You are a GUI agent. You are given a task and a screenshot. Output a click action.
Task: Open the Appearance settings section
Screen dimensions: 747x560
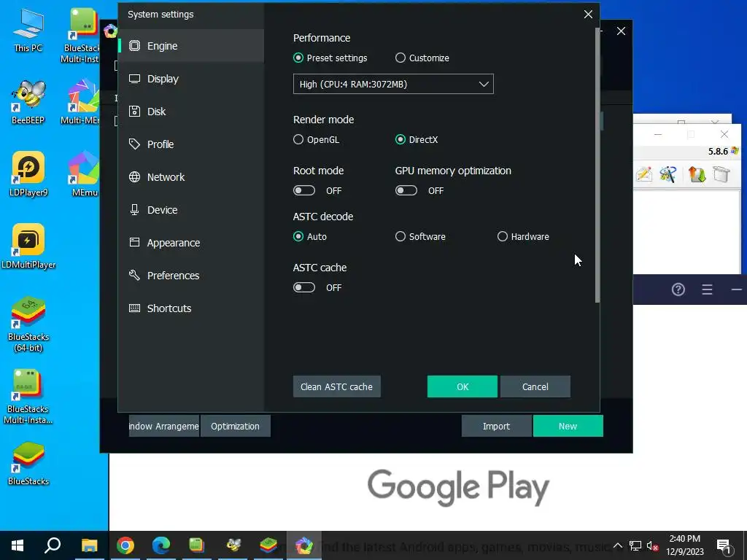point(191,243)
